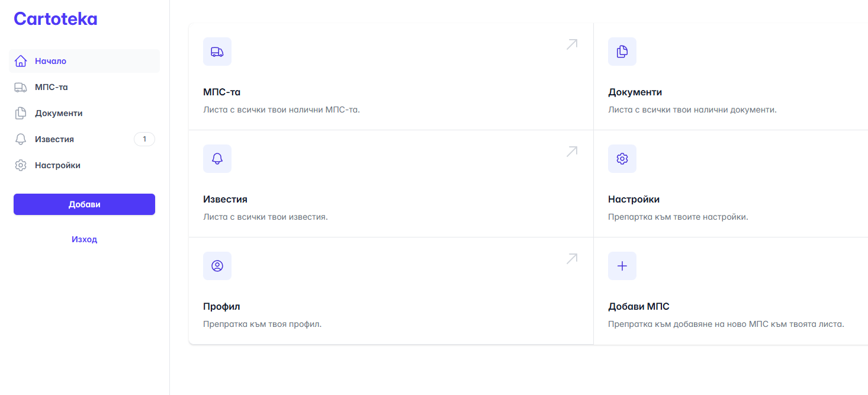Click the user icon on Профил card
Image resolution: width=868 pixels, height=395 pixels.
217,266
